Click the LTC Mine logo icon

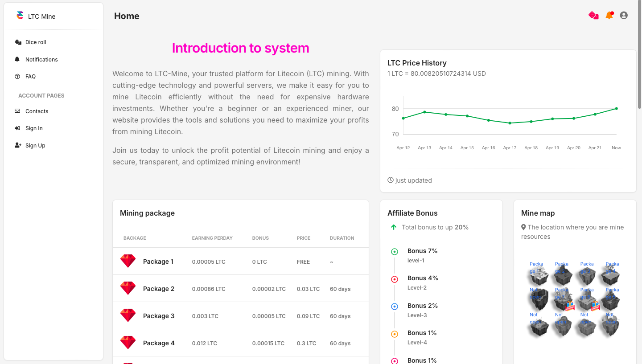point(20,16)
